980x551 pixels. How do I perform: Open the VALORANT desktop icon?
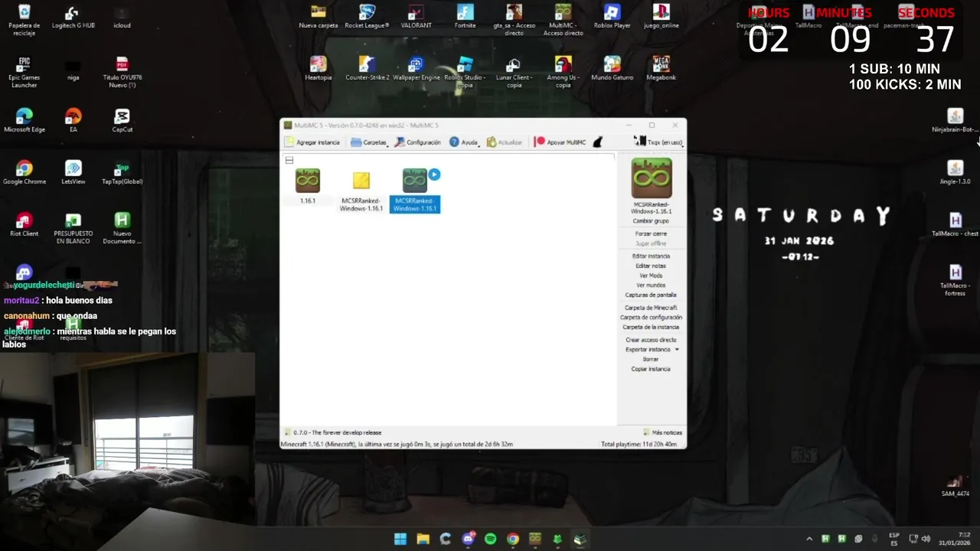click(x=416, y=17)
